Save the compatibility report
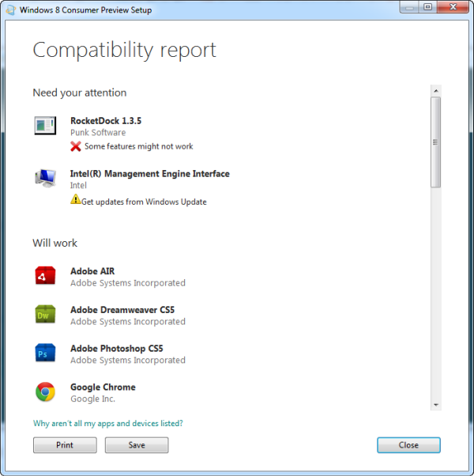 pos(137,445)
